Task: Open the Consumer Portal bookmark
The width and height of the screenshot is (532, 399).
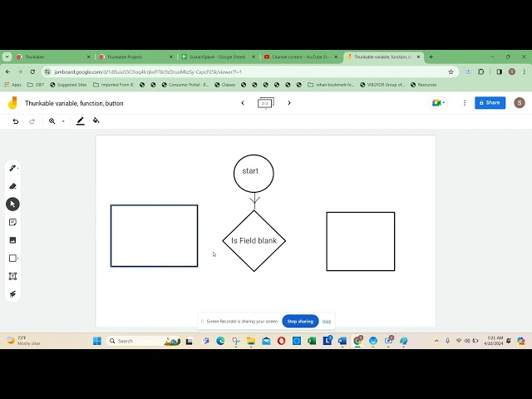Action: point(185,85)
